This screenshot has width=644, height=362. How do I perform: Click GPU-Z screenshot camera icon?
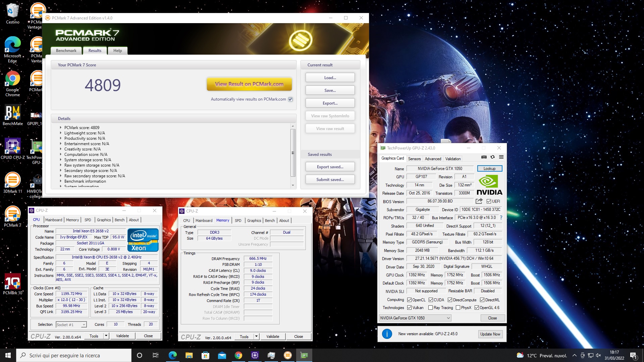[484, 157]
